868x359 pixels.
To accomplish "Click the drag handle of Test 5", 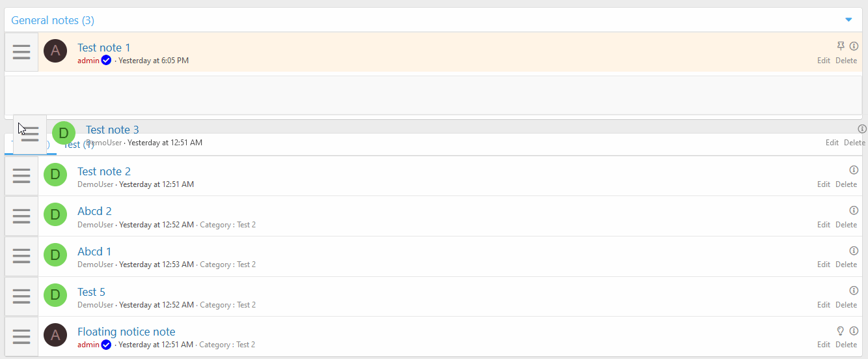I will 21,296.
